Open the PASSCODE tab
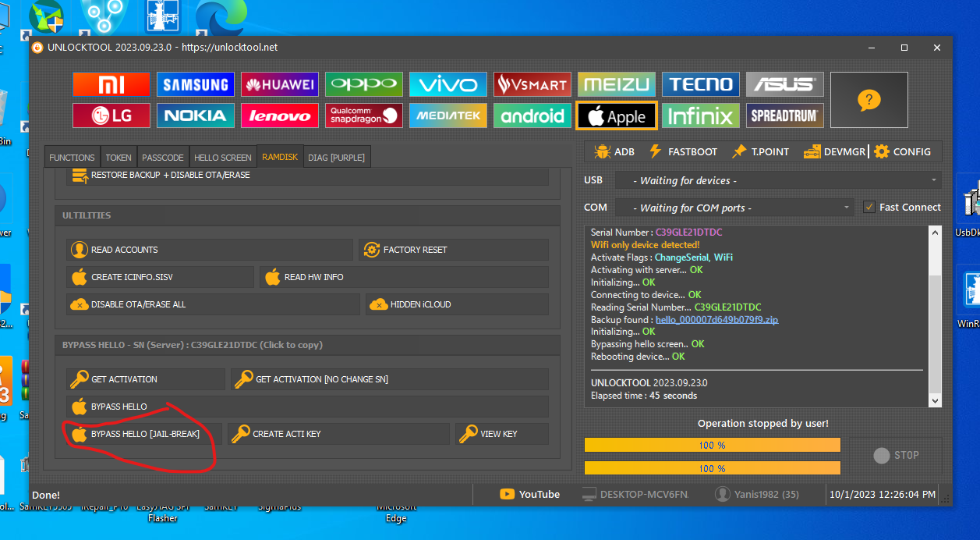Screen dimensions: 980x540 pyautogui.click(x=163, y=157)
